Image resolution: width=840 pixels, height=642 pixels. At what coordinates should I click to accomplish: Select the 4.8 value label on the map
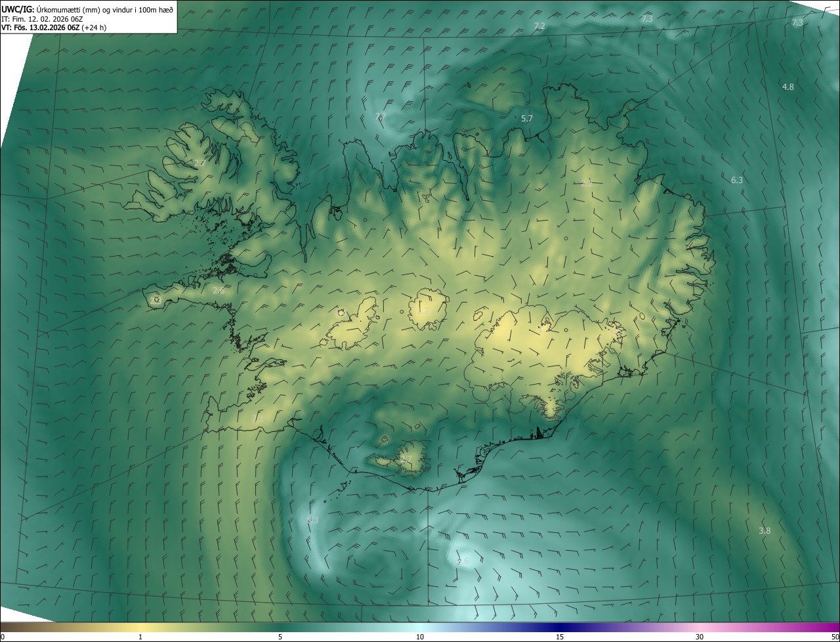click(788, 87)
